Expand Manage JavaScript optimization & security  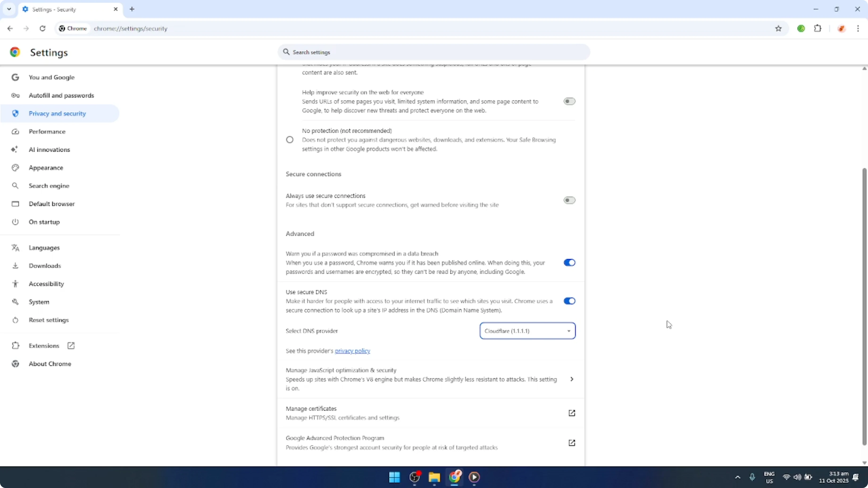[572, 379]
